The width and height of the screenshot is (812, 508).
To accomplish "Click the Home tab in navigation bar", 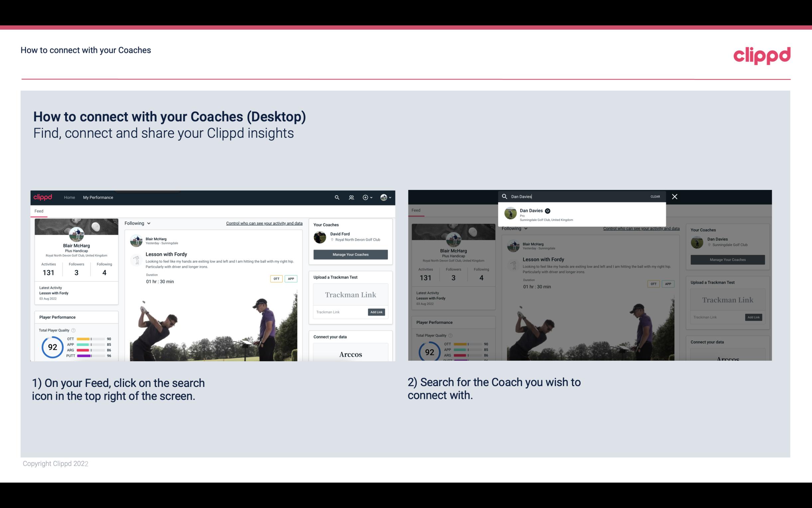I will [69, 197].
